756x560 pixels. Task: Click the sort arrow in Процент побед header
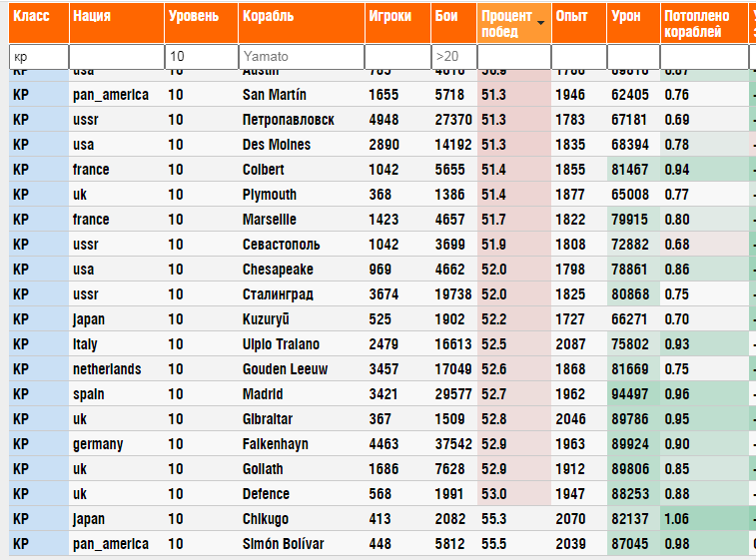pyautogui.click(x=541, y=22)
